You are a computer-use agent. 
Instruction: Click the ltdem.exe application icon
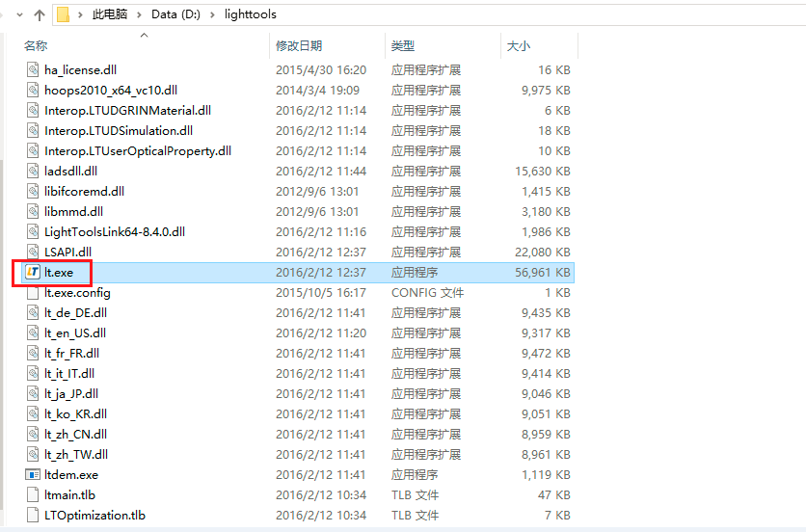33,474
